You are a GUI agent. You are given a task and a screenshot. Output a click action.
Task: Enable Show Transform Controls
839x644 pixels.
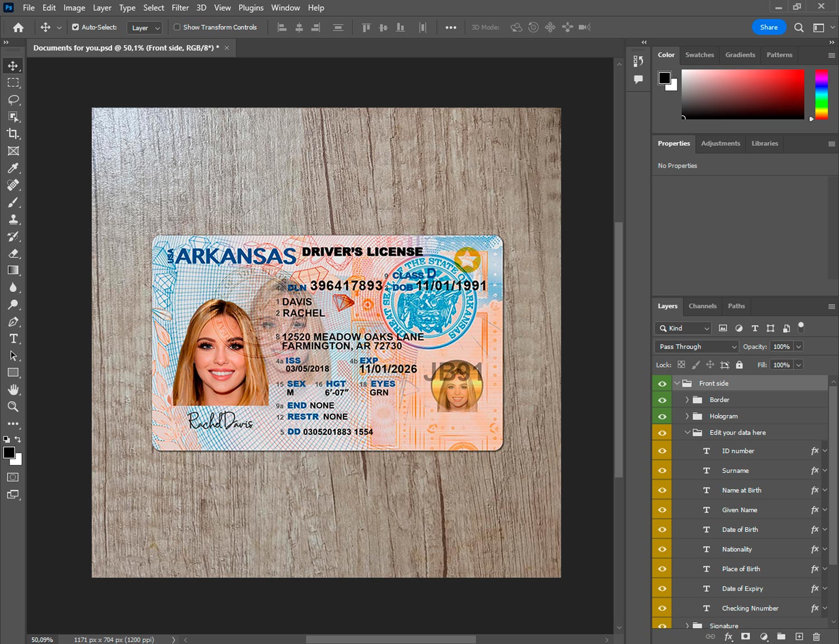[177, 27]
